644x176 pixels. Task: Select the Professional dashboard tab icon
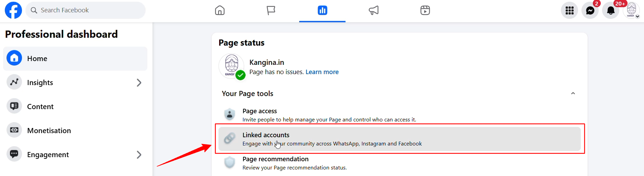323,10
